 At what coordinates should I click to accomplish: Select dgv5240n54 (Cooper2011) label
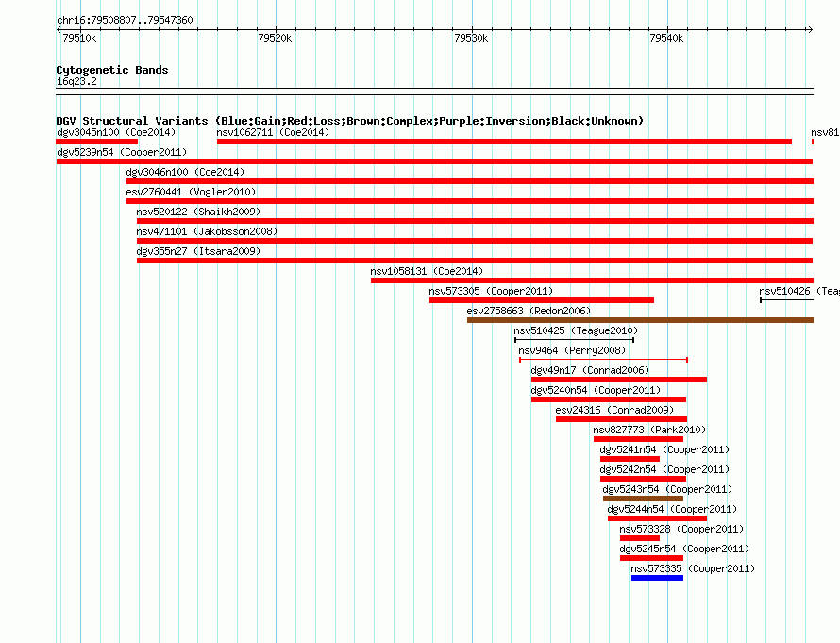point(596,390)
